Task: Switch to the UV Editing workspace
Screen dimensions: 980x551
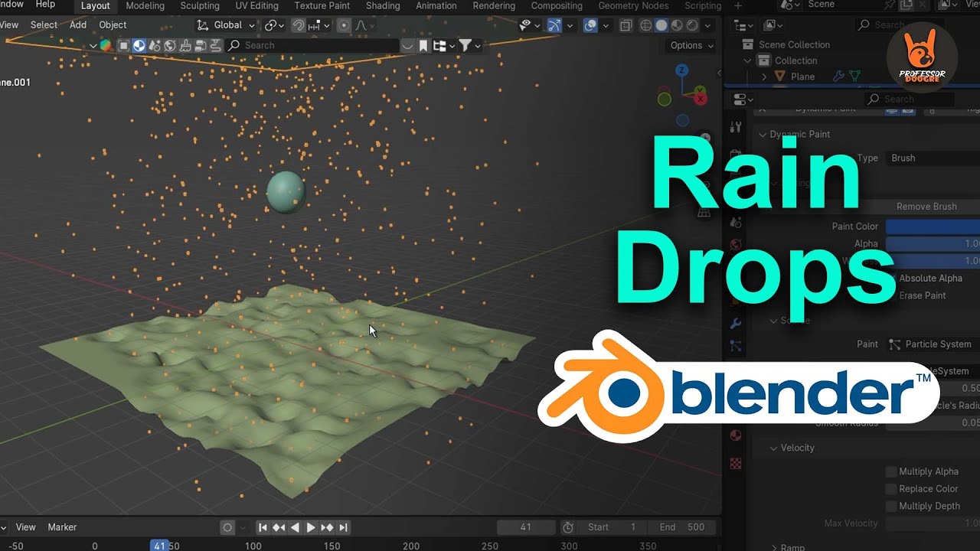Action: pos(256,5)
